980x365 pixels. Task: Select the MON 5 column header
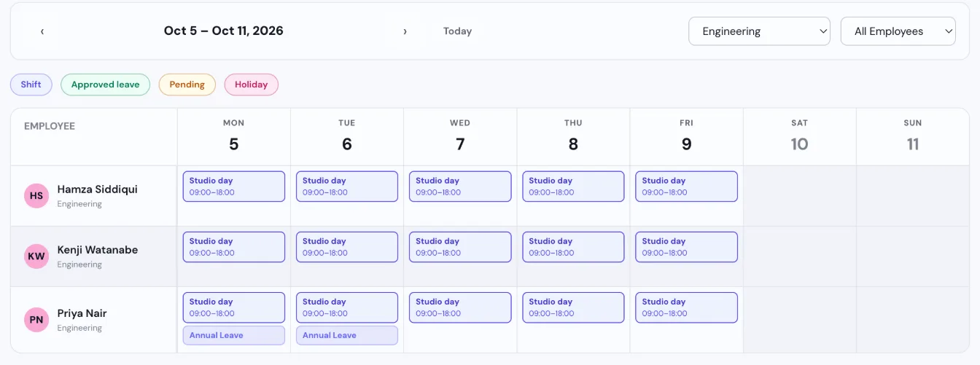click(x=233, y=136)
